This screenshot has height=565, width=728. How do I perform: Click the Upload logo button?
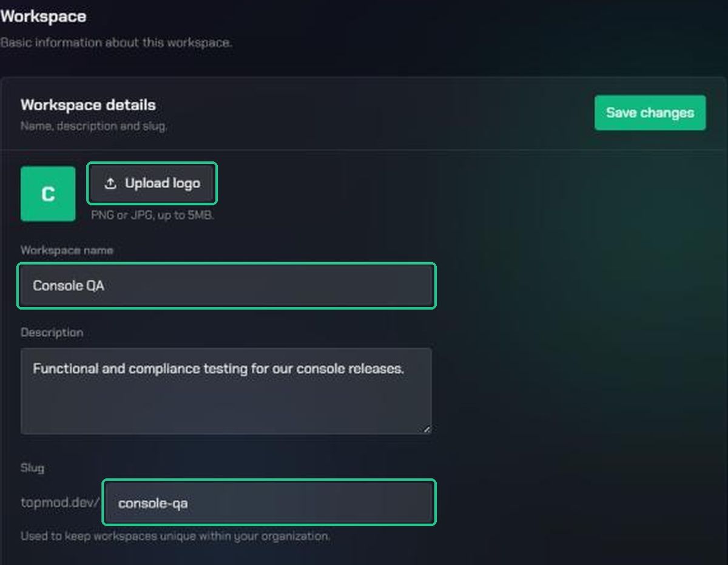click(152, 183)
